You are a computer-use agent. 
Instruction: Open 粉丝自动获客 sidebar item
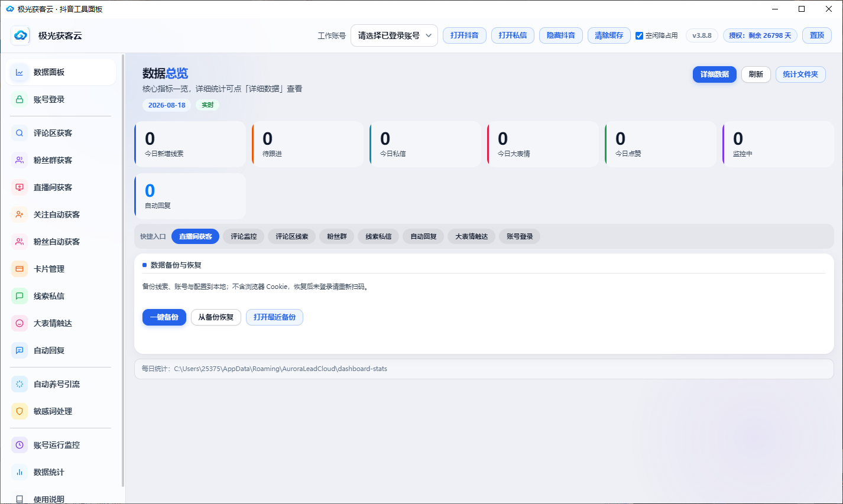coord(61,242)
